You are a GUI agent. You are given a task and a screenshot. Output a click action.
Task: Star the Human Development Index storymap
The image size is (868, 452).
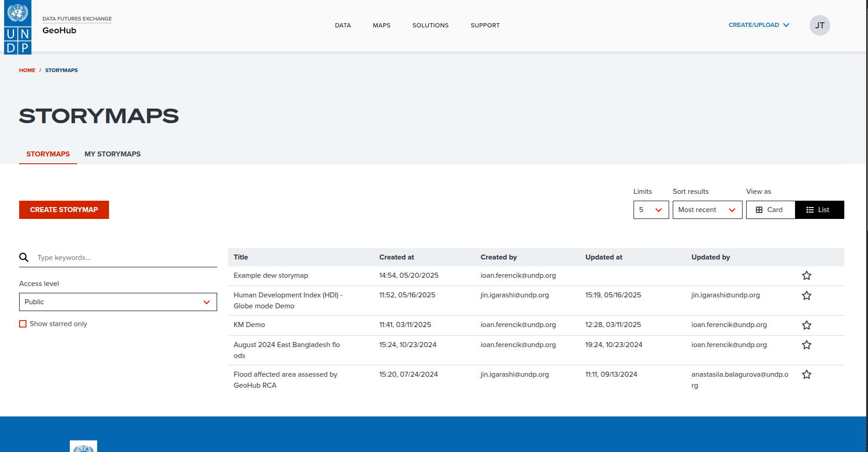(x=806, y=296)
